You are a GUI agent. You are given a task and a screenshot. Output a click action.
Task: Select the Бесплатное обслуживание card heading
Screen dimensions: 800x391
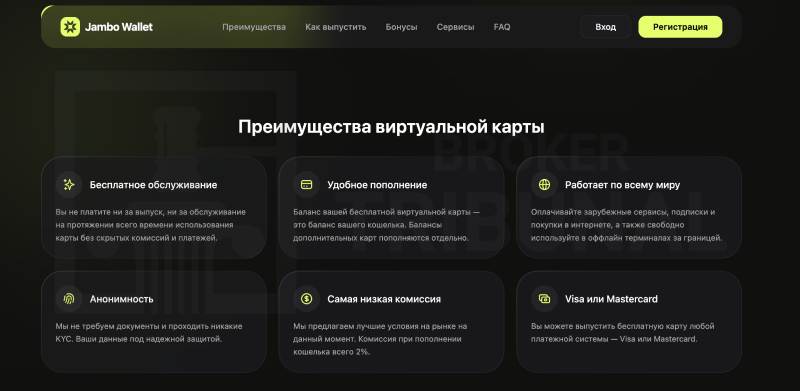point(154,185)
